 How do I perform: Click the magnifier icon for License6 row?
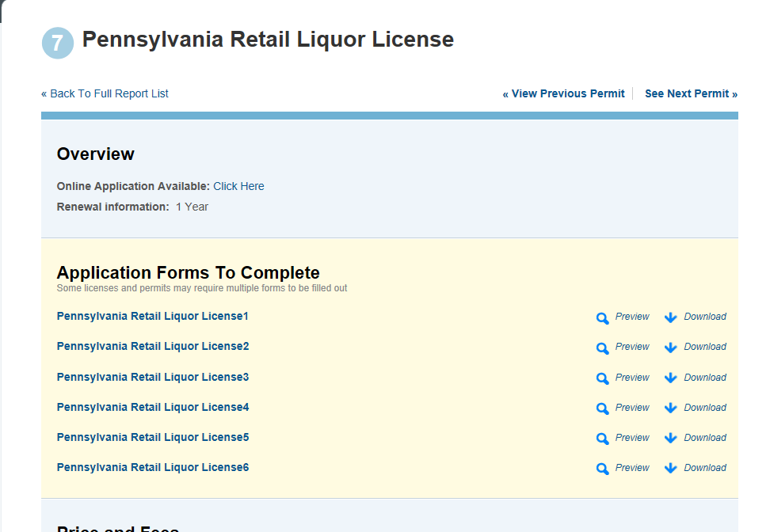coord(602,469)
